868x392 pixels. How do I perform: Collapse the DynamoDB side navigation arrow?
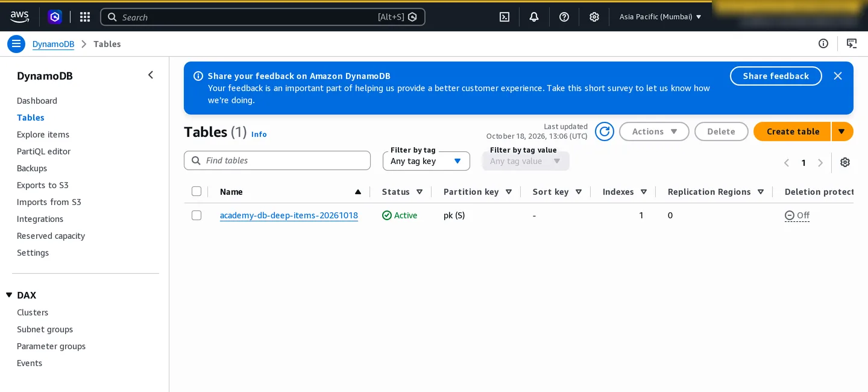(151, 75)
